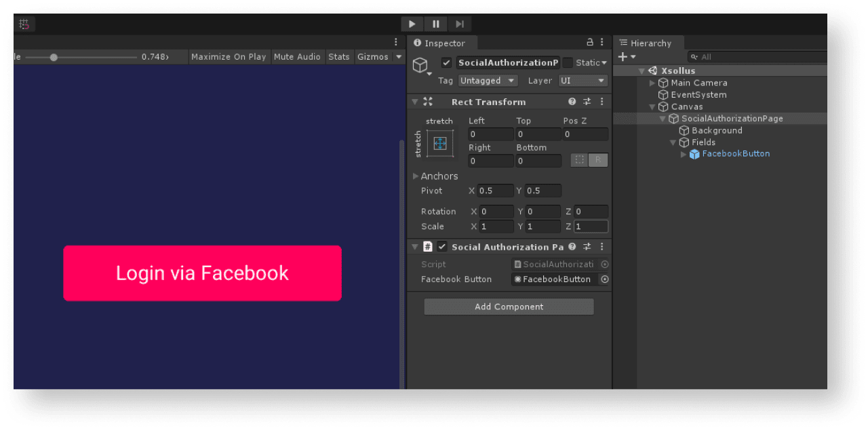Open the Layer dropdown showing UI

coord(583,81)
